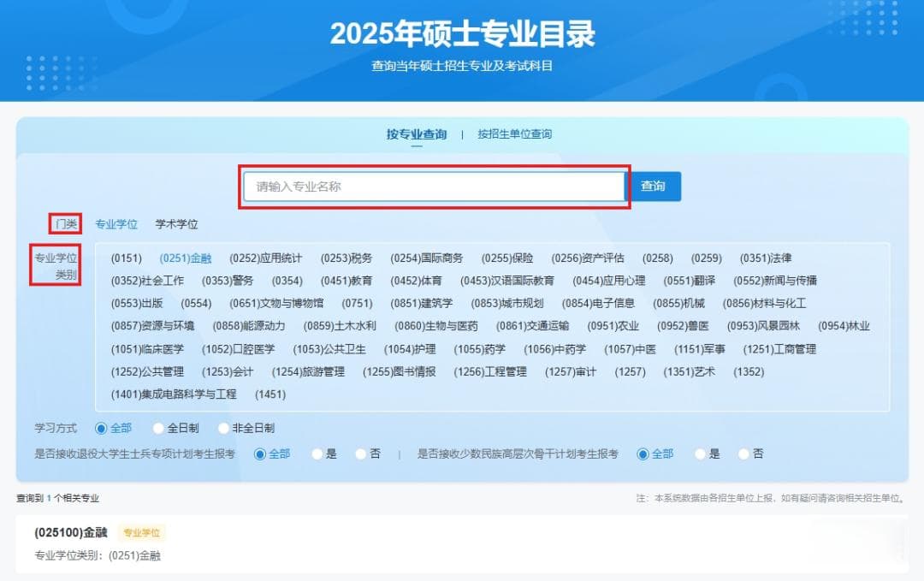Choose category (0856)材料与化工
The height and width of the screenshot is (581, 924).
pos(764,303)
